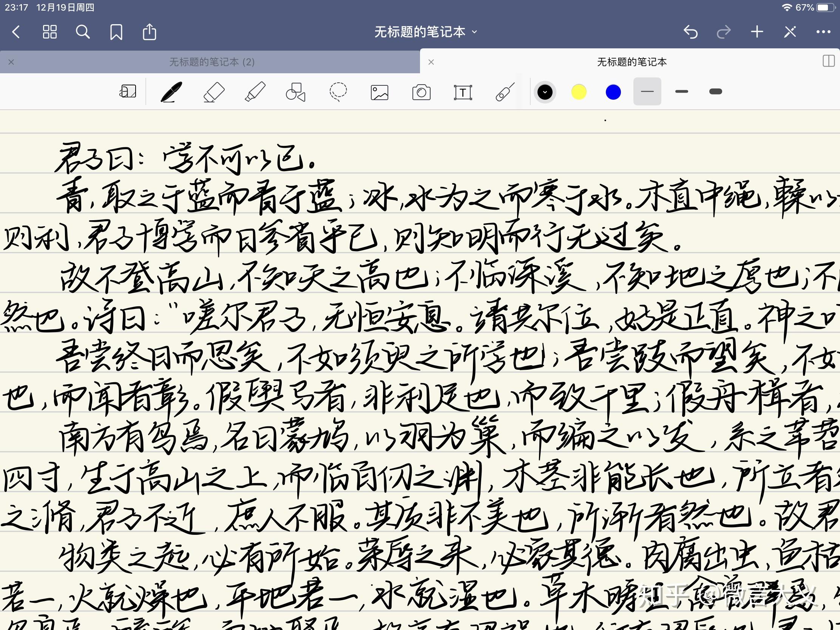The height and width of the screenshot is (630, 840).
Task: Select the medium stroke width
Action: (681, 91)
